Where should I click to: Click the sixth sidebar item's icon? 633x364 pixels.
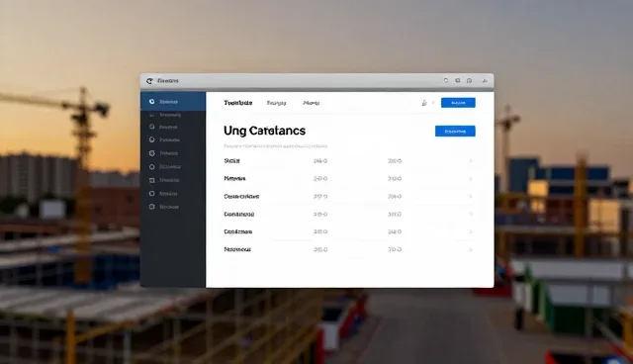(151, 166)
